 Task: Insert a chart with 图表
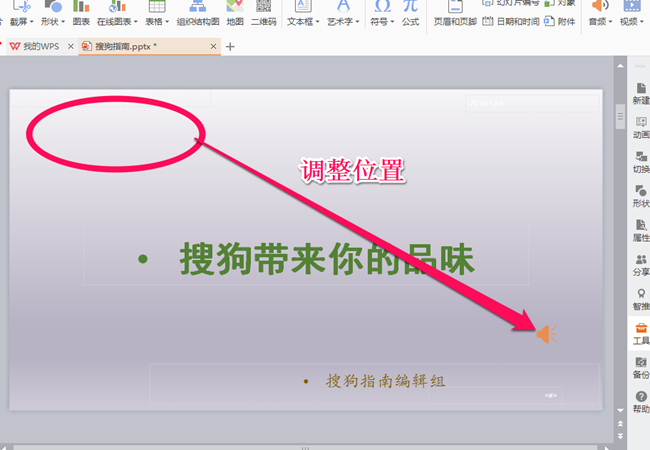pyautogui.click(x=81, y=13)
